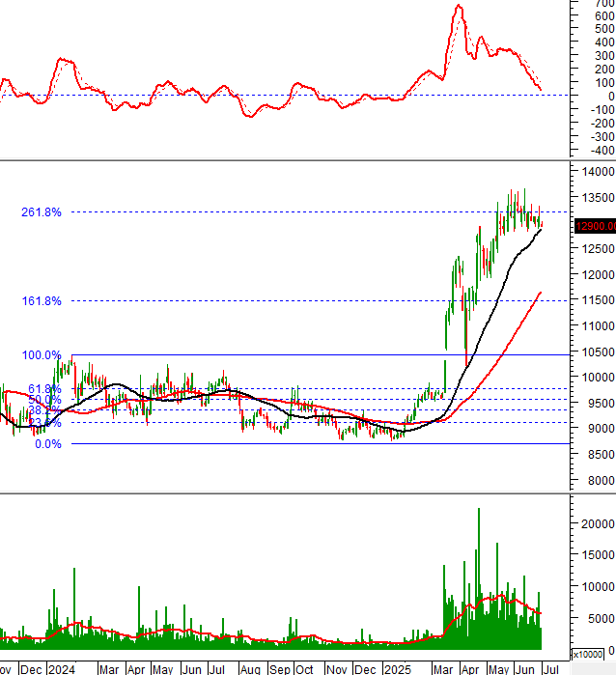Image resolution: width=616 pixels, height=675 pixels.
Task: Click the -400 value on oscillator axis
Action: click(x=602, y=151)
